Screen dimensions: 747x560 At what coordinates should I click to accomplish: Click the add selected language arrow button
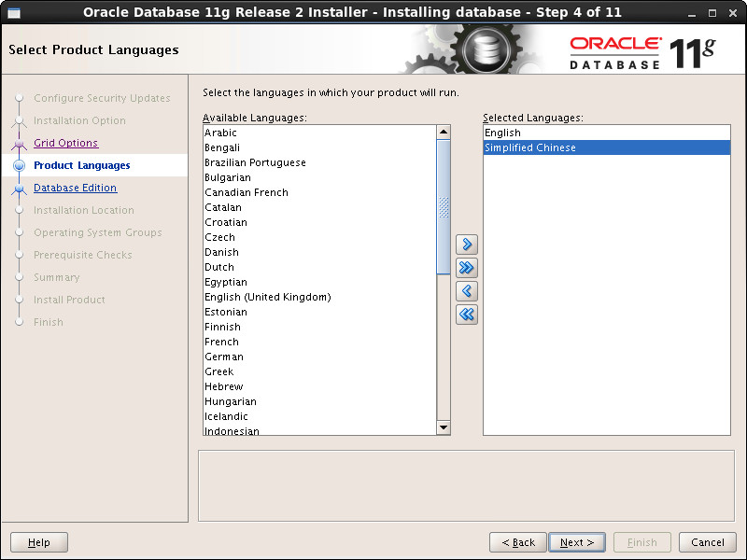tap(466, 245)
